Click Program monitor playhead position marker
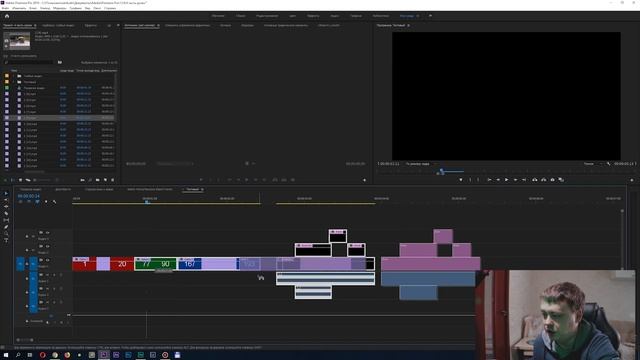 [441, 171]
